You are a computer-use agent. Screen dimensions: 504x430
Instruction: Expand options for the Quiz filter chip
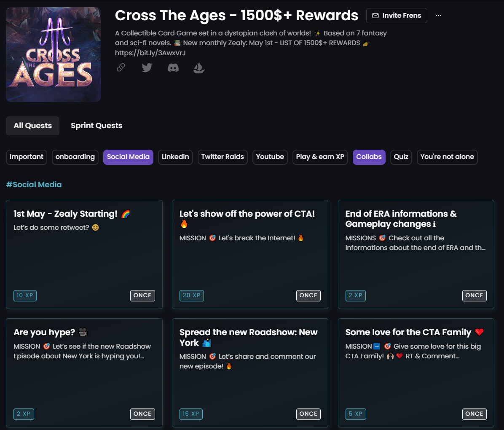401,157
